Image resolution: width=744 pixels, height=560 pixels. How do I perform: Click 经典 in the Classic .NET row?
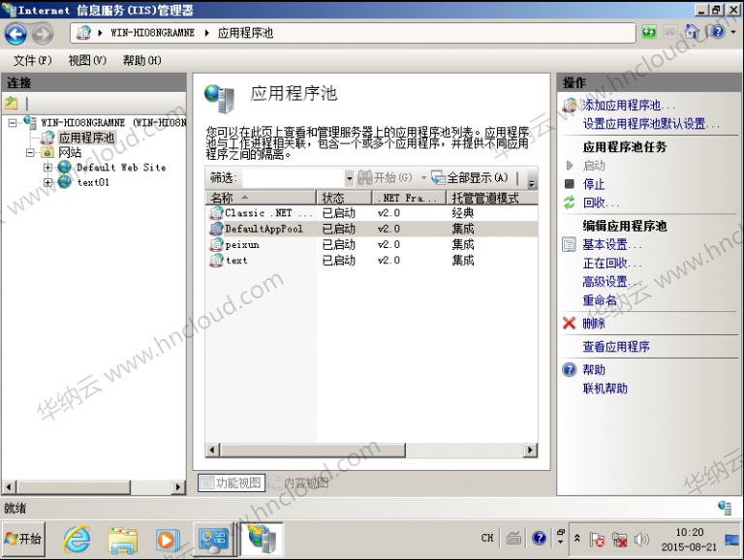[x=463, y=213]
